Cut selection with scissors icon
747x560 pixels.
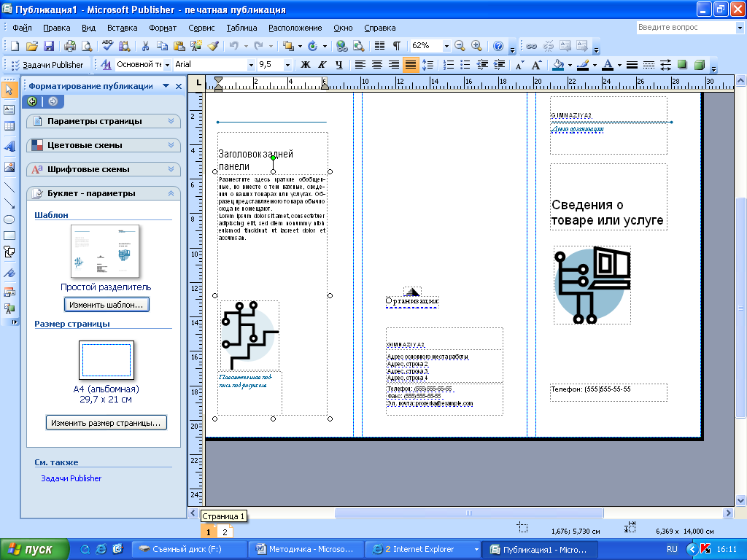[145, 46]
